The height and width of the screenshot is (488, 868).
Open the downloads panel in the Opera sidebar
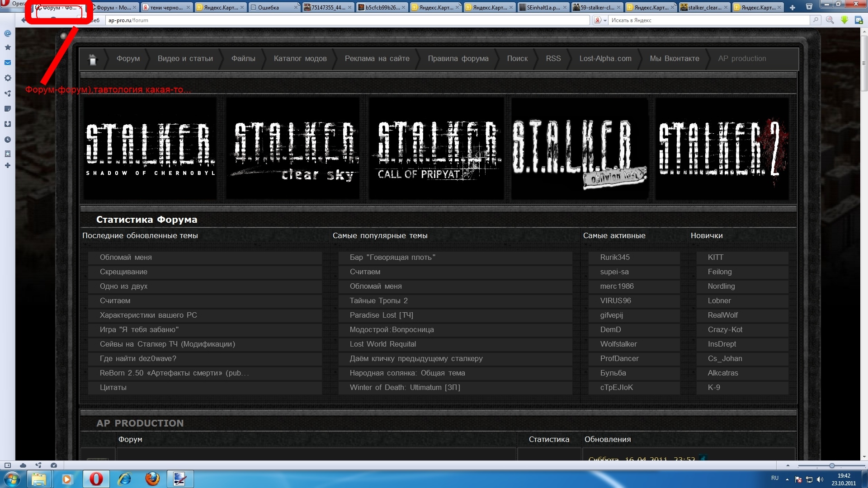[8, 124]
